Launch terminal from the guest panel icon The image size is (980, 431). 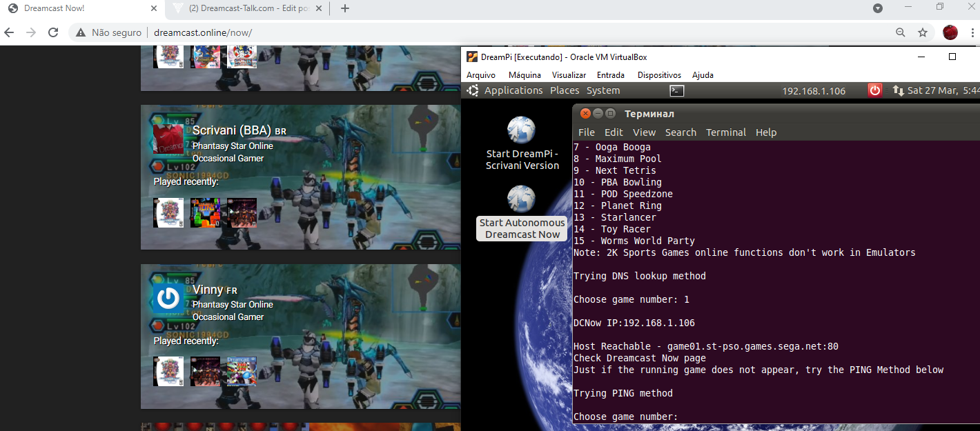(x=677, y=90)
